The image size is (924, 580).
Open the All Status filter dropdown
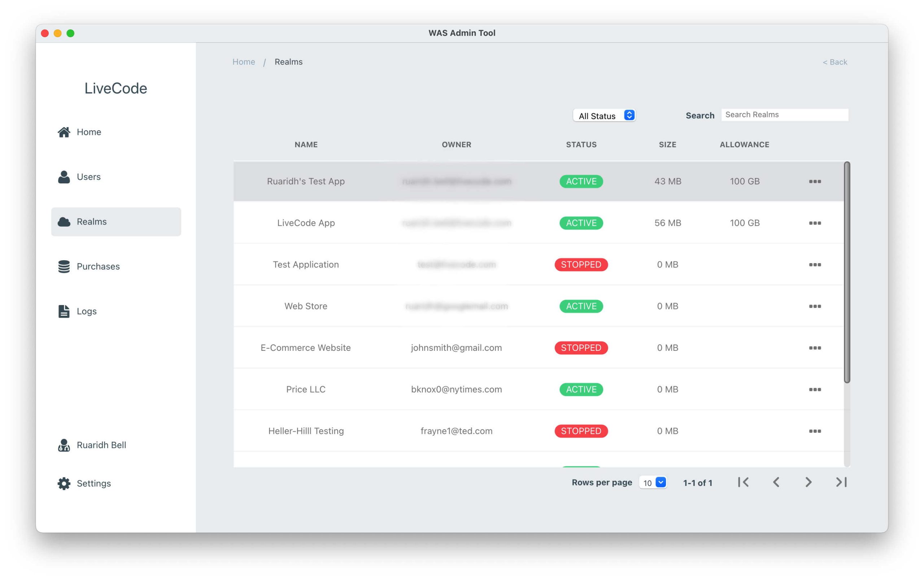click(x=604, y=115)
